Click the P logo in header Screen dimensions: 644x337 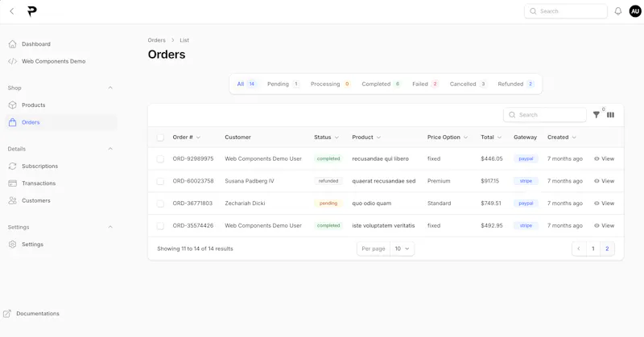(32, 11)
